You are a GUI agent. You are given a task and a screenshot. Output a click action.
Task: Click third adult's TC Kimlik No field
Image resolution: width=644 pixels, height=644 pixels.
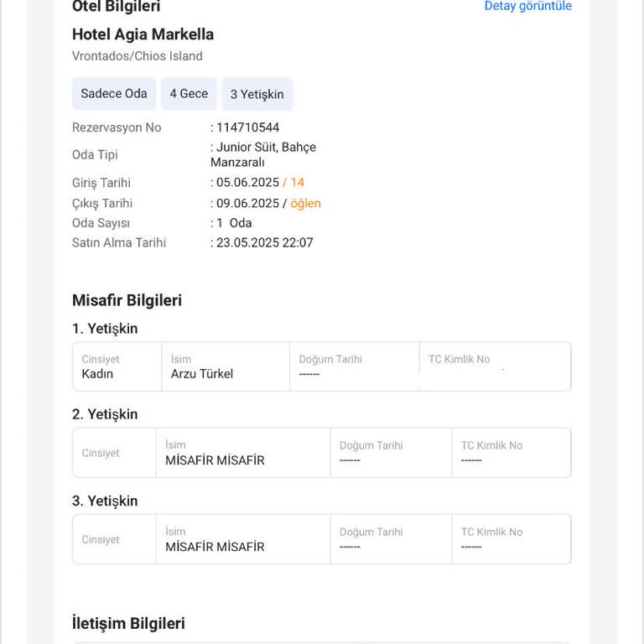[x=512, y=539]
